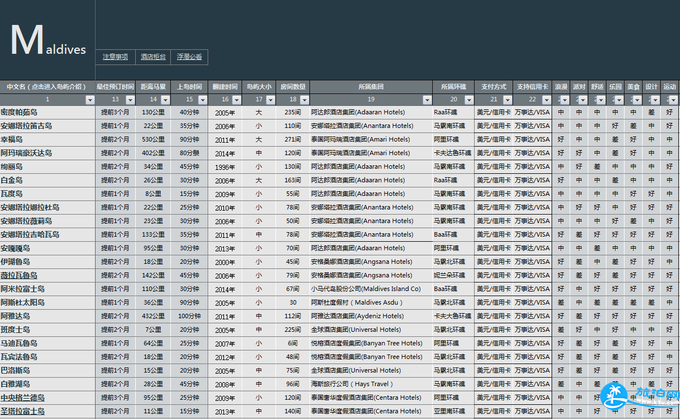This screenshot has height=419, width=680.
Task: Open filter dropdown for column 21 (支付方式)
Action: pos(507,100)
